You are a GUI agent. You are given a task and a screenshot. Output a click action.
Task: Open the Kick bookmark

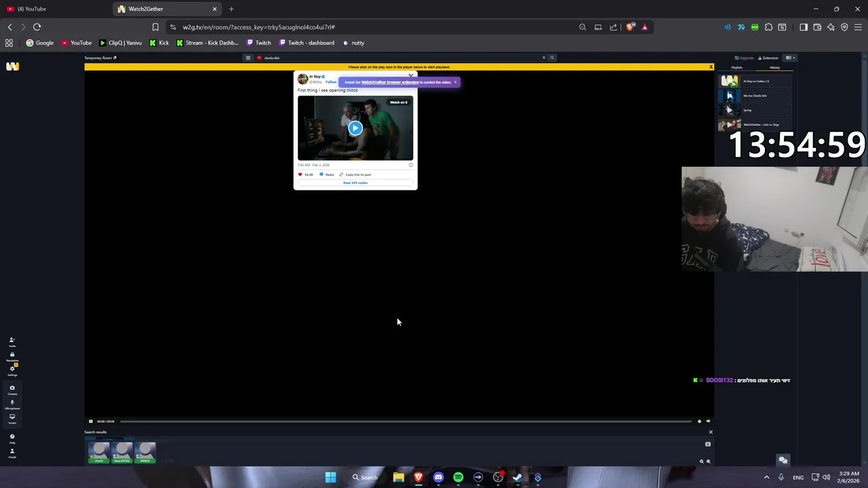(159, 43)
